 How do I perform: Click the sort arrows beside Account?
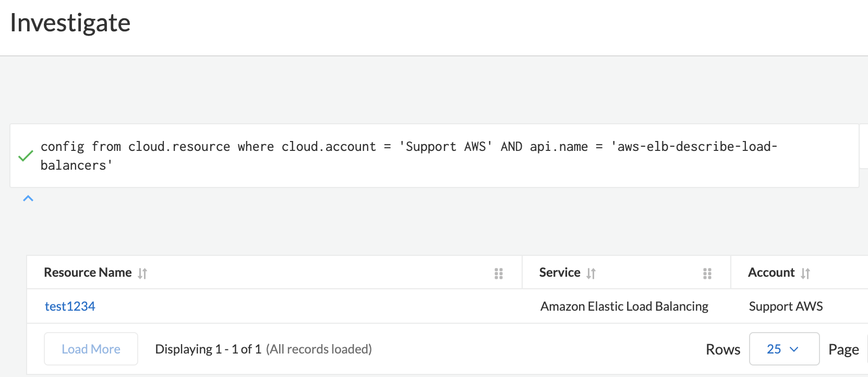[805, 273]
